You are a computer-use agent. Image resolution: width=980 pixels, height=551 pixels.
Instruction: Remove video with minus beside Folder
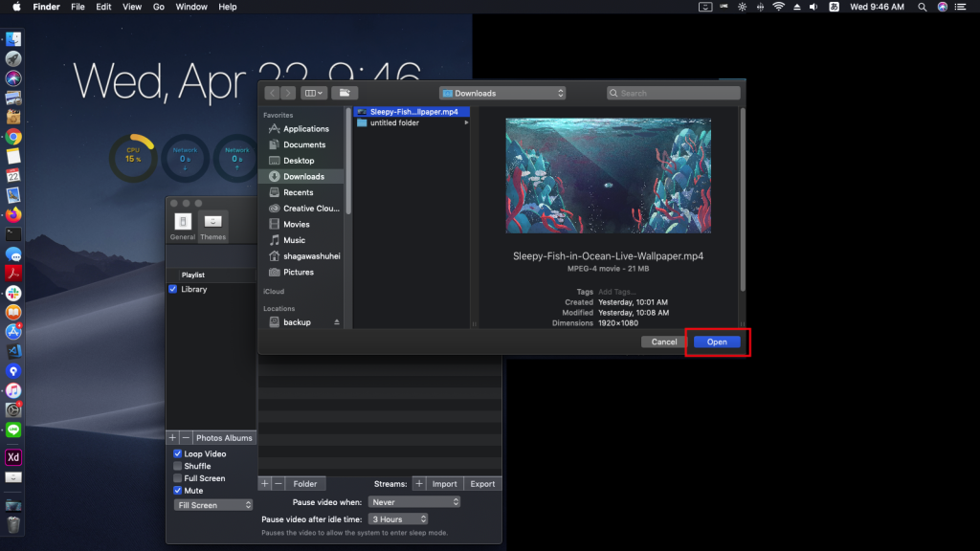coord(278,483)
